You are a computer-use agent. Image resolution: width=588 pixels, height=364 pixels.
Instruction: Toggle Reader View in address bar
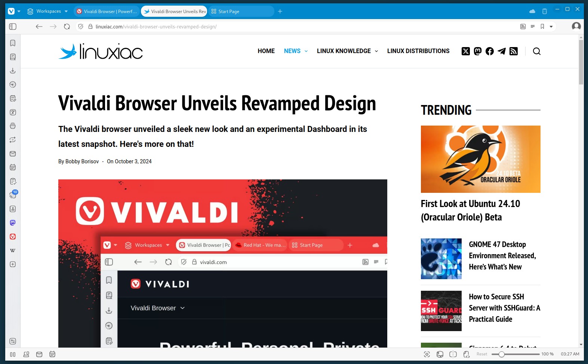click(x=533, y=27)
